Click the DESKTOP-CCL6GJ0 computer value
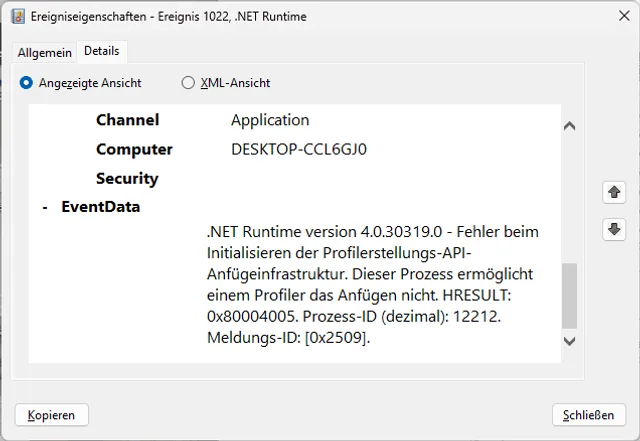 [299, 149]
